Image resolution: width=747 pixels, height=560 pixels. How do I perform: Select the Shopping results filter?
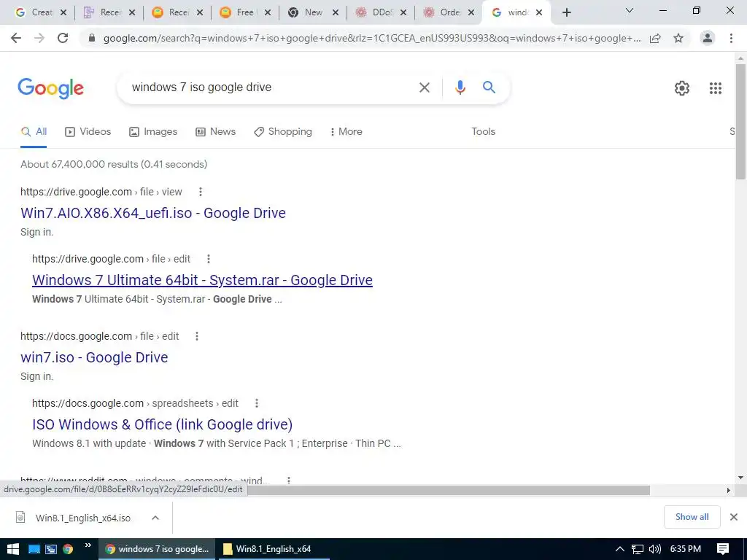point(283,132)
